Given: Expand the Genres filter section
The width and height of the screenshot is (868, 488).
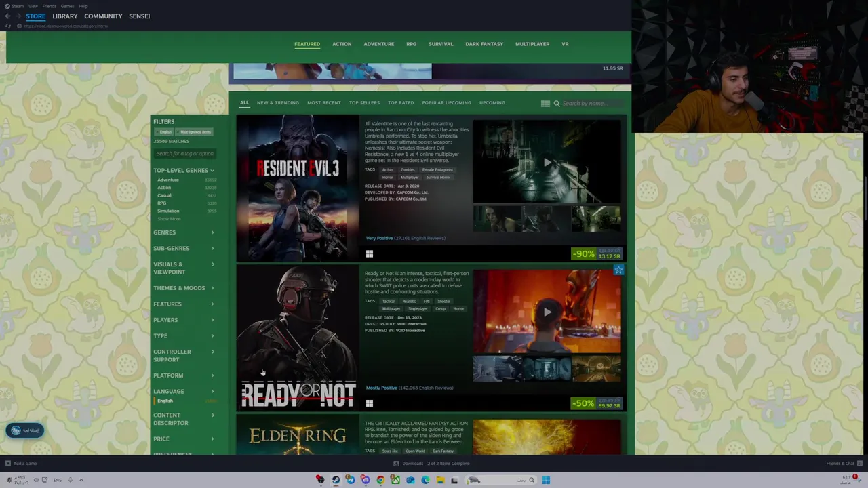Looking at the screenshot, I should (184, 232).
